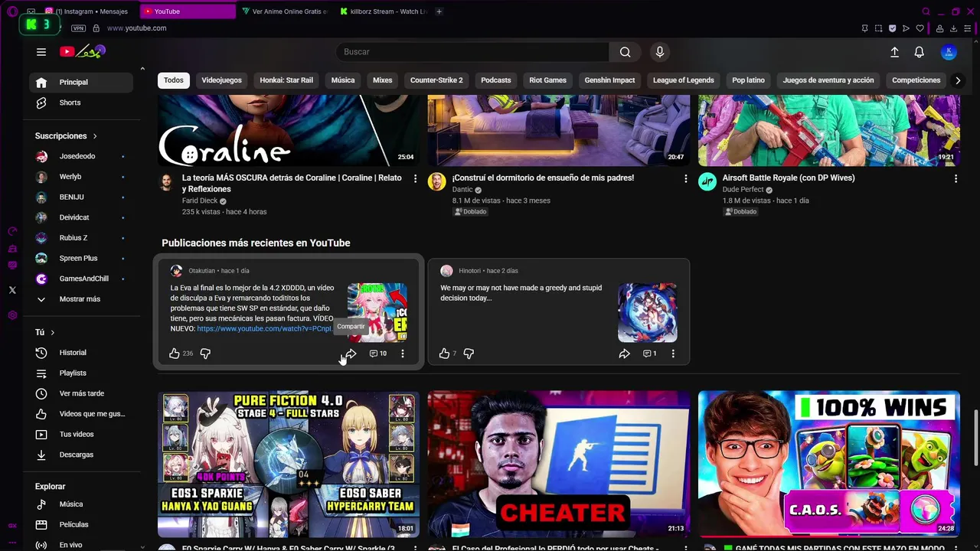The image size is (980, 551).
Task: Click the browser heart bookmark icon
Action: pos(920,28)
